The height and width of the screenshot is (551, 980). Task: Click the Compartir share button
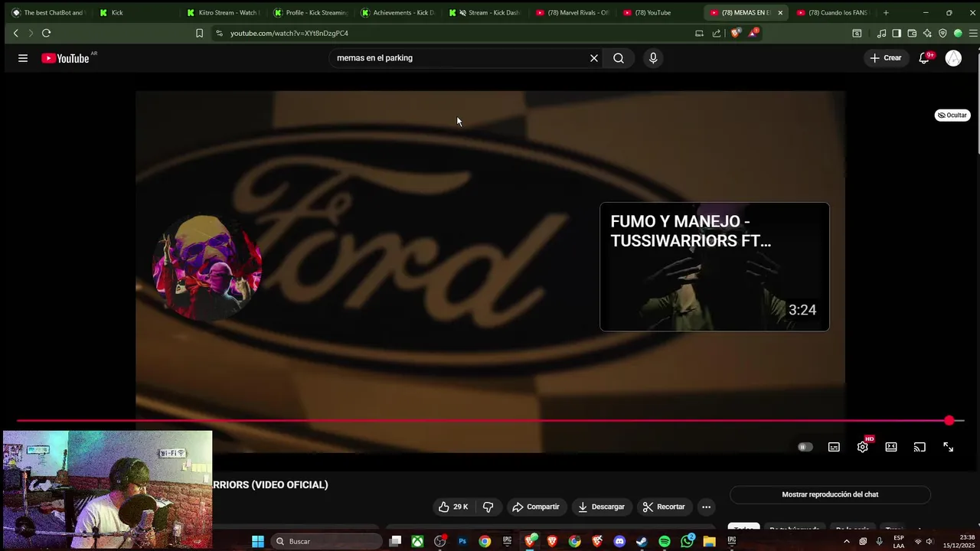click(x=536, y=507)
